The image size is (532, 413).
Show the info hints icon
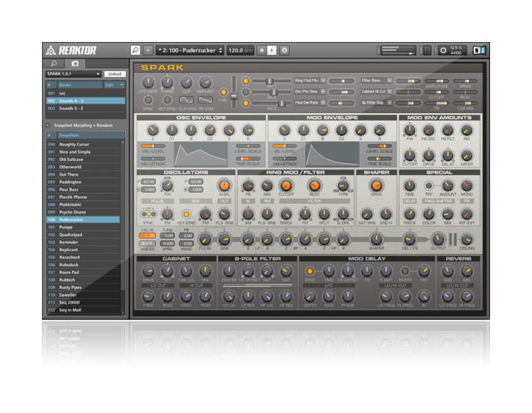pyautogui.click(x=285, y=50)
